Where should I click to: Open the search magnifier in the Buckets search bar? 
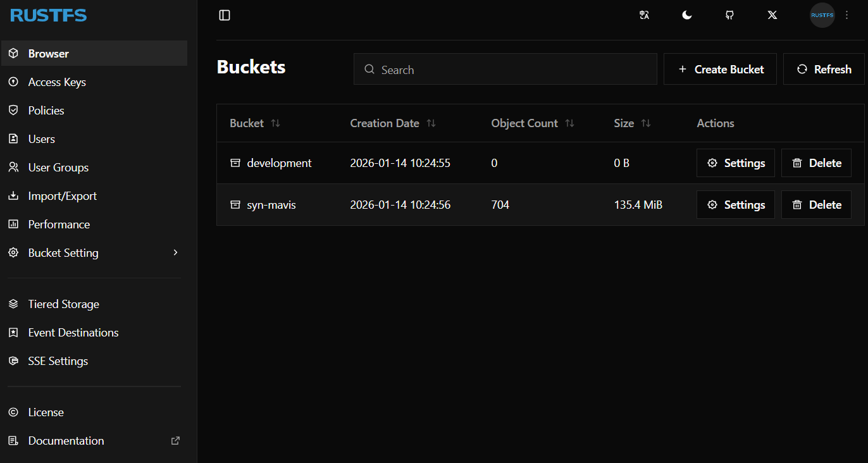click(x=369, y=69)
